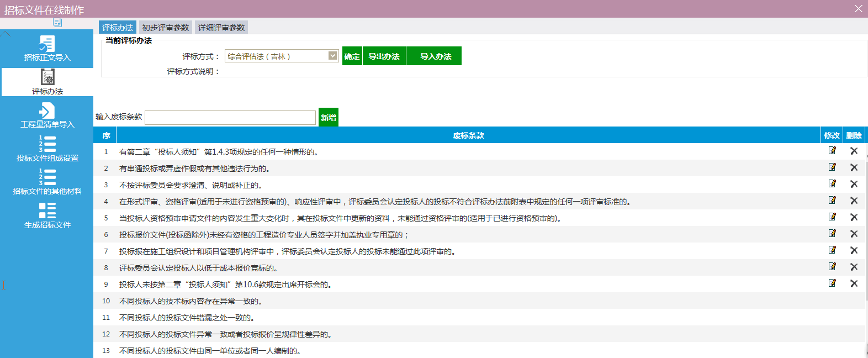The width and height of the screenshot is (868, 358).
Task: Select row 10 不同投标人的技术标内容存在异常一致的
Action: pyautogui.click(x=479, y=301)
